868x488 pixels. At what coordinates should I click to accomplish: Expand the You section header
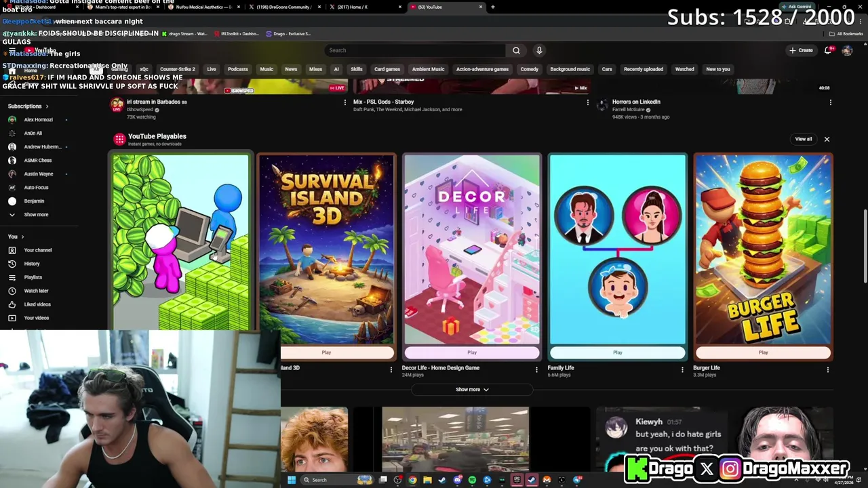[16, 237]
